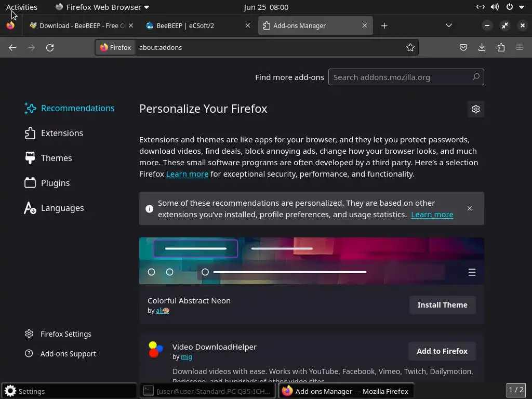Dismiss the personalized recommendations notice

tap(470, 208)
